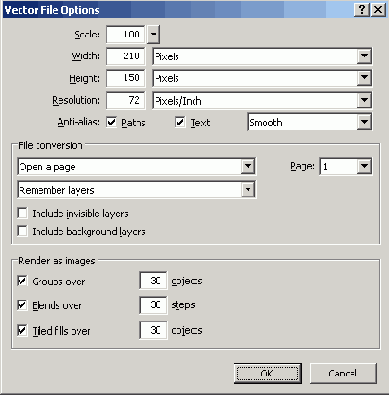Uncheck Blends over checkbox
389x395 pixels.
22,305
